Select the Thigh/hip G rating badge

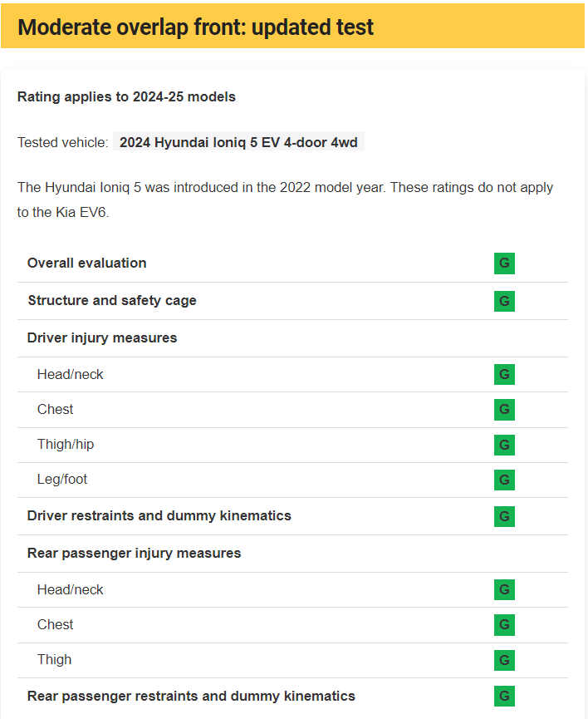(504, 445)
